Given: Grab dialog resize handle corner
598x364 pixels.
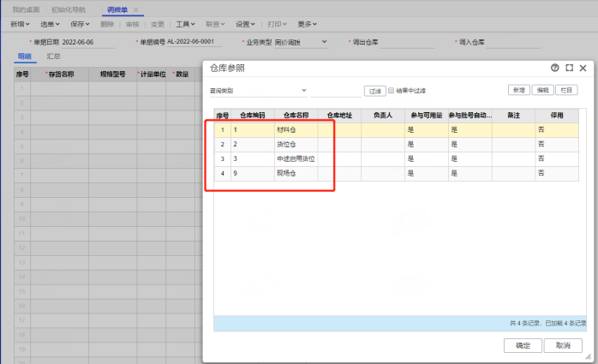Looking at the screenshot, I should [x=588, y=357].
